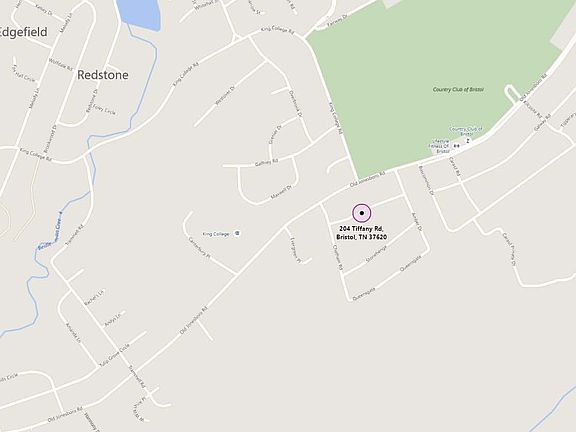Viewport: 576px width, 432px height.
Task: Select the Foley Circle street label
Action: 104,110
